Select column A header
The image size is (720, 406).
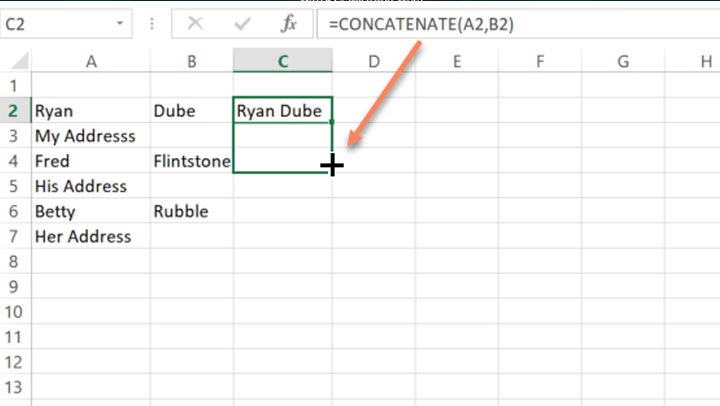(x=91, y=62)
